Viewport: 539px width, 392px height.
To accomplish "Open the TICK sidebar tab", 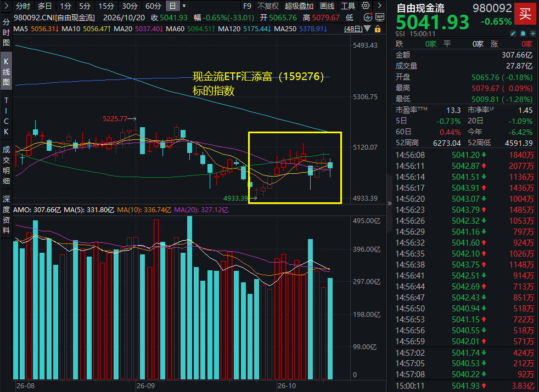I will [x=6, y=116].
